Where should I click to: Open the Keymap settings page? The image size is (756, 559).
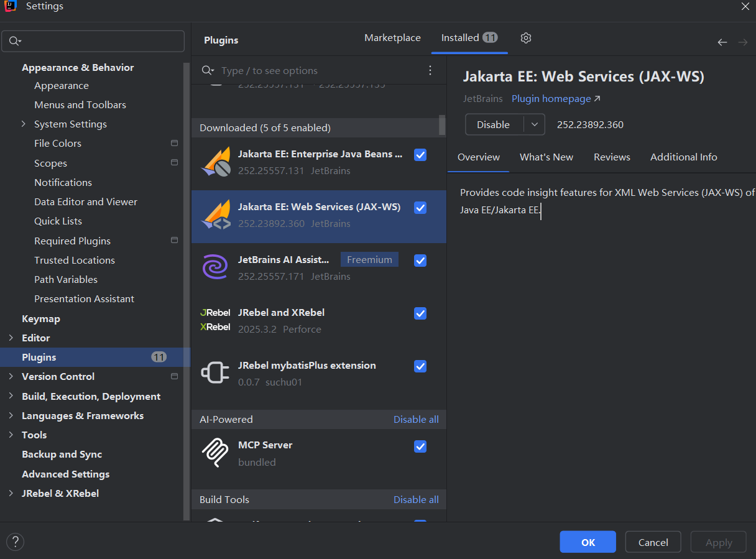(41, 318)
